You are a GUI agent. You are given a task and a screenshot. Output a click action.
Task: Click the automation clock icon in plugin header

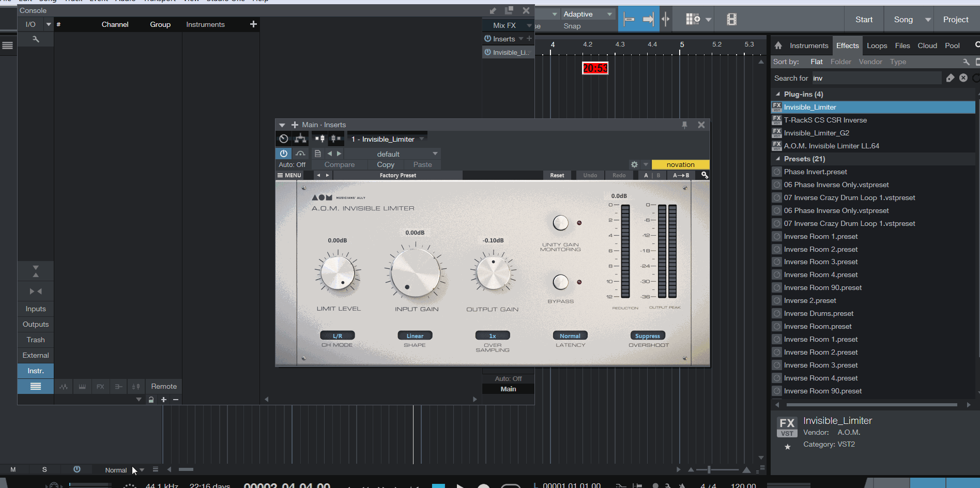coord(284,139)
